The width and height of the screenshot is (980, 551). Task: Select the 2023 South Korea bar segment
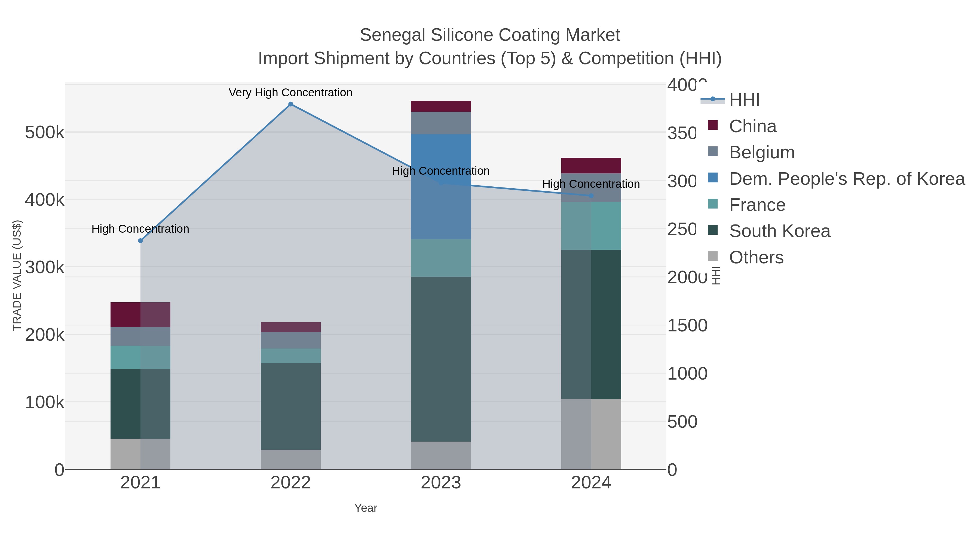tap(441, 359)
